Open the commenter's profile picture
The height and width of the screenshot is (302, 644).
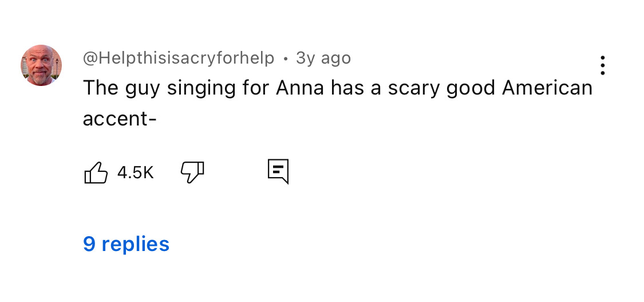point(41,65)
